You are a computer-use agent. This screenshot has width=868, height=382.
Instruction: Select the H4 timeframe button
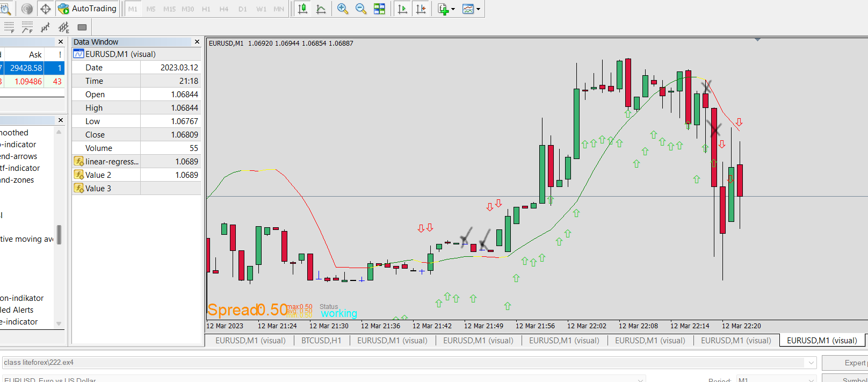[224, 9]
